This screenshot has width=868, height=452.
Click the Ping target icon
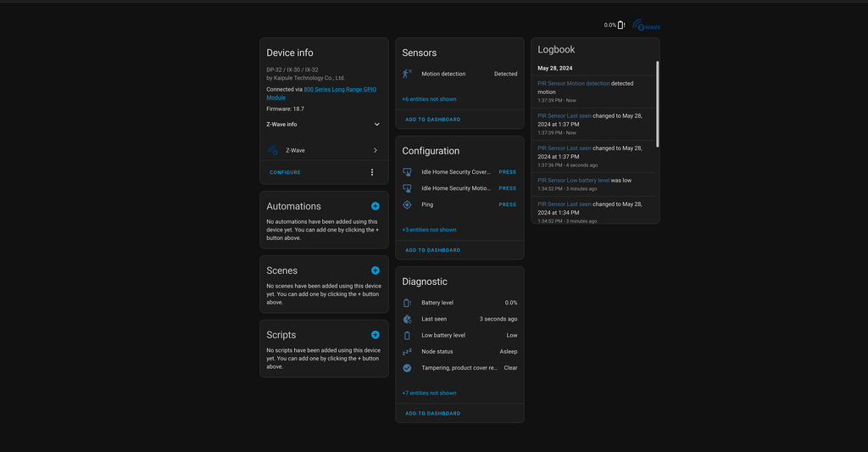click(407, 204)
